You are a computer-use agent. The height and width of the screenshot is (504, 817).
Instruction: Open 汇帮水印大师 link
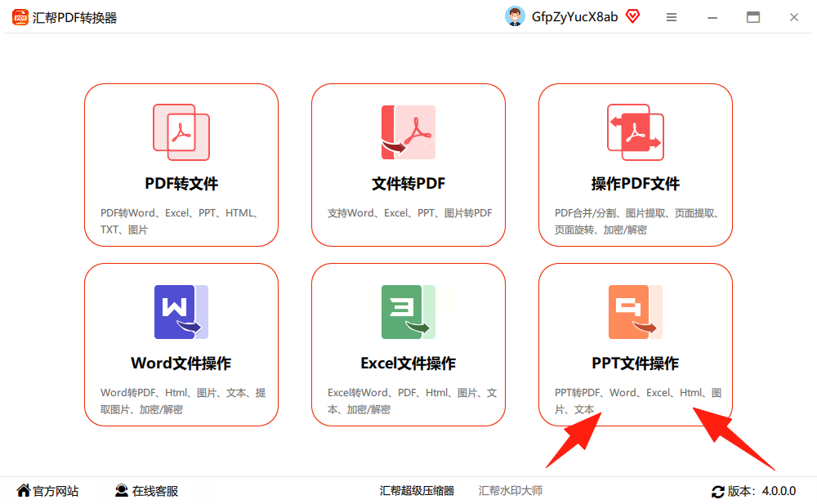pos(511,490)
